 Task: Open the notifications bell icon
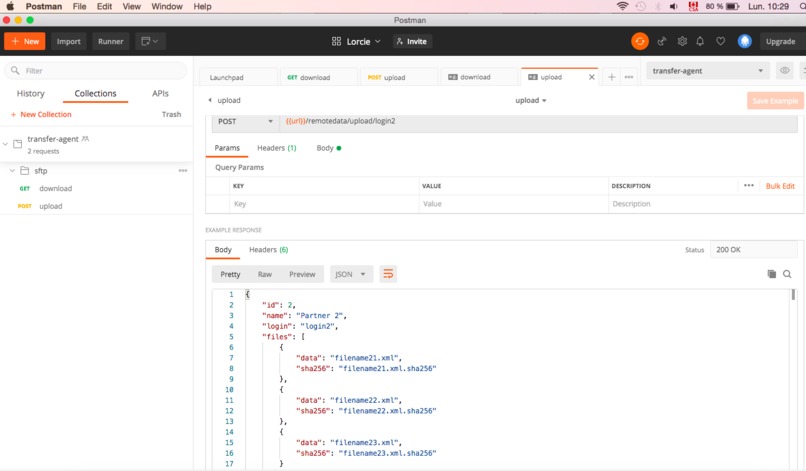(x=700, y=41)
